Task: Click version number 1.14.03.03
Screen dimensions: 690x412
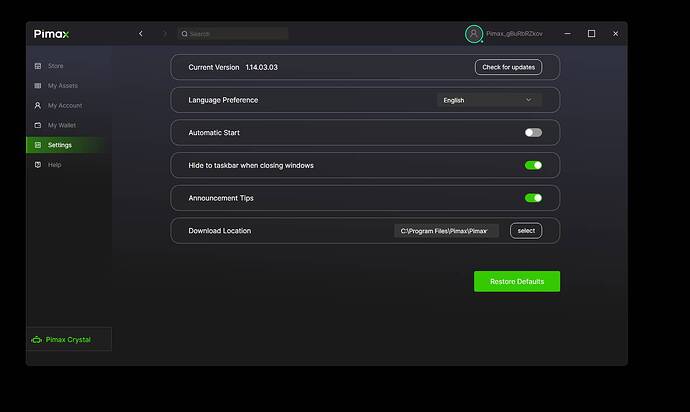Action: click(x=261, y=67)
